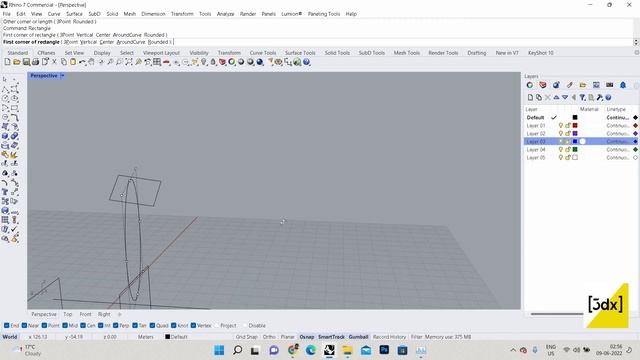Click the color wheel Edit Layers toolbar icon
The image size is (640, 360).
pos(232,62)
